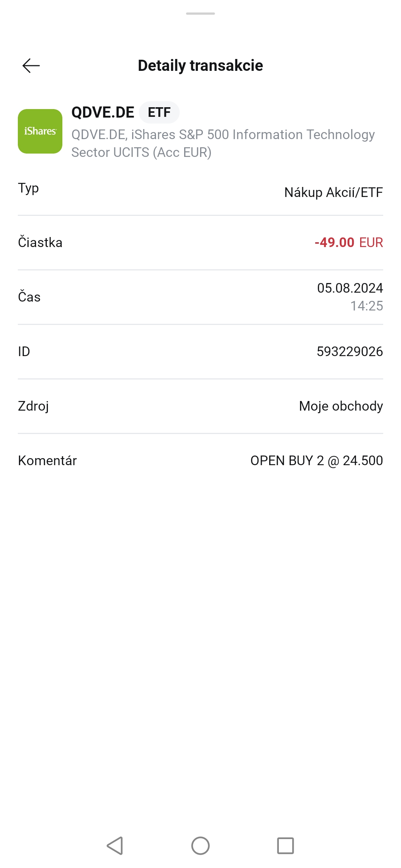Screen dimensions: 401x868
Task: Tap the drag handle at top
Action: pyautogui.click(x=200, y=14)
